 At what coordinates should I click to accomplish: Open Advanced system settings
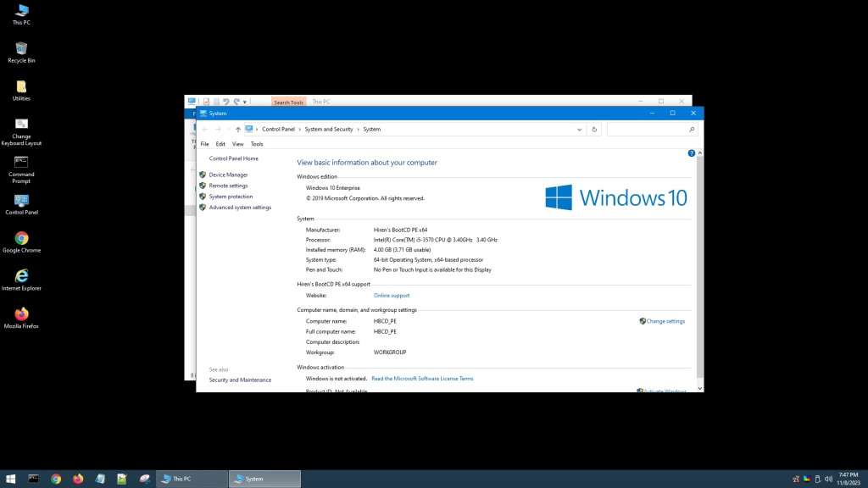click(240, 208)
